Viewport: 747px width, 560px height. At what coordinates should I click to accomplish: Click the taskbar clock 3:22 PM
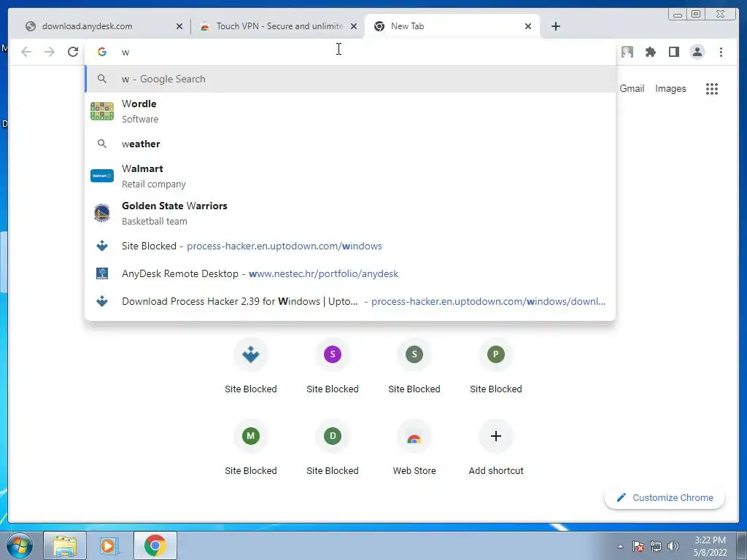point(710,546)
